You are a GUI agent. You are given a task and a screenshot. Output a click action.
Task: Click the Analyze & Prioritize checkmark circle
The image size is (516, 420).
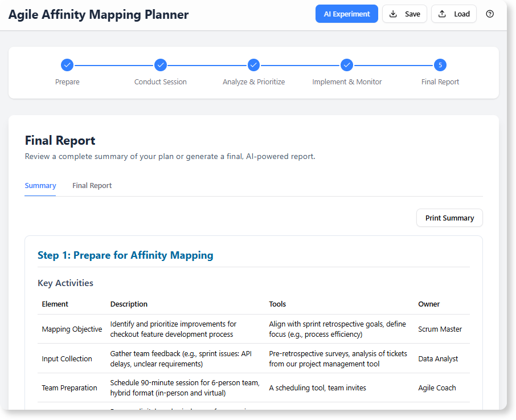pyautogui.click(x=253, y=65)
